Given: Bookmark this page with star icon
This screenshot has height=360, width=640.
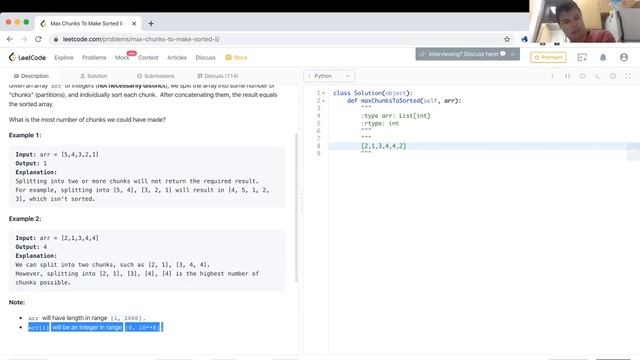Looking at the screenshot, I should click(x=507, y=39).
